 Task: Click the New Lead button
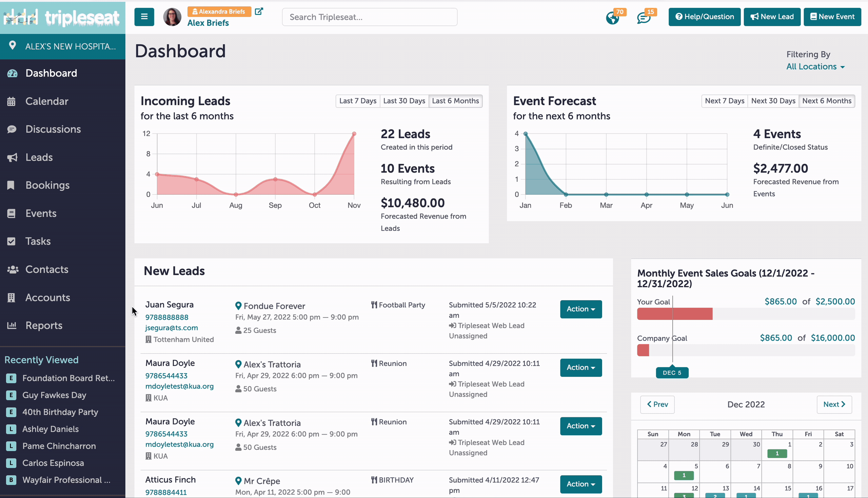pyautogui.click(x=772, y=17)
